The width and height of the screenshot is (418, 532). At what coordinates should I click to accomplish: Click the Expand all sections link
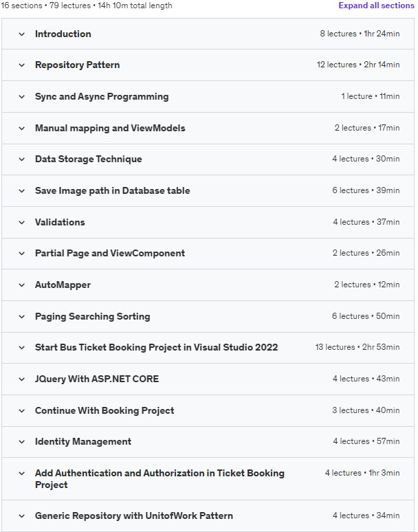pos(376,5)
